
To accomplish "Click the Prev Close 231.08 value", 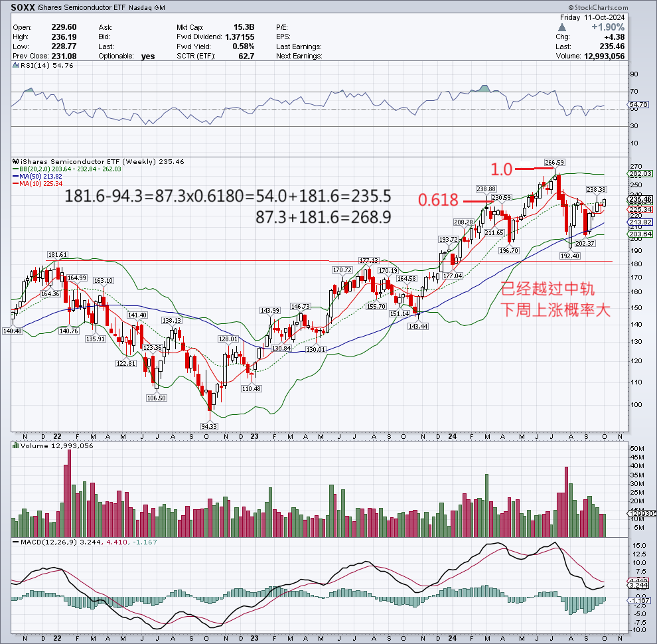I will pos(64,56).
